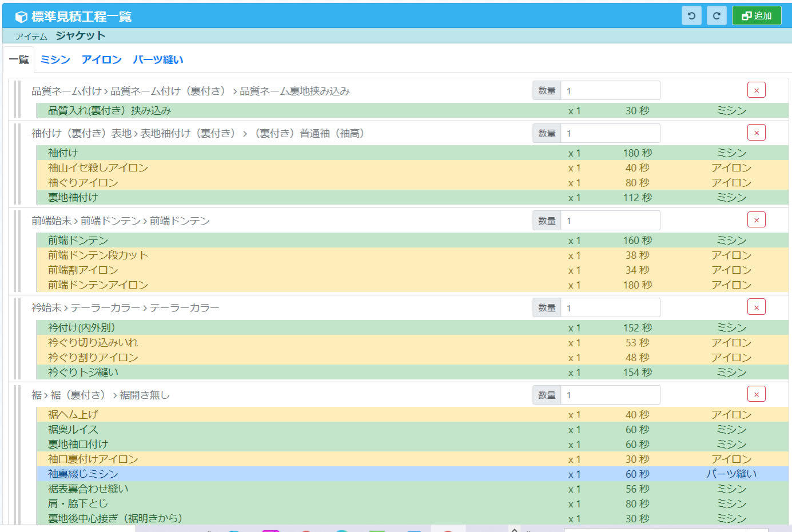Remove the 前端始末 group using red X
Image resolution: width=792 pixels, height=532 pixels.
tap(756, 220)
